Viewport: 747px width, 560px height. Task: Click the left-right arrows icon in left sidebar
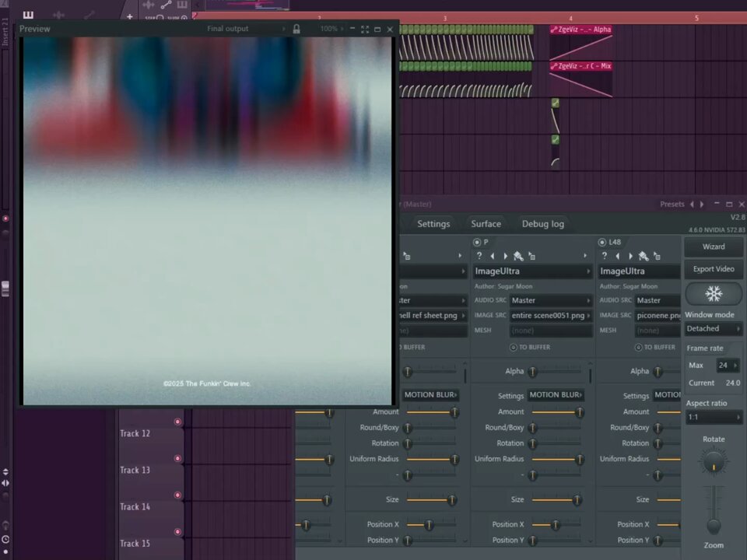tap(5, 483)
